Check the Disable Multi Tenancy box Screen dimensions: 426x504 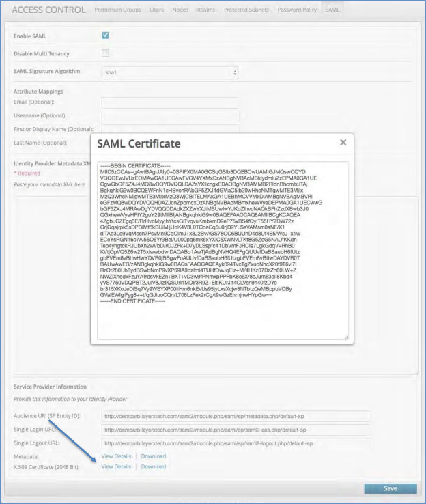pyautogui.click(x=105, y=53)
